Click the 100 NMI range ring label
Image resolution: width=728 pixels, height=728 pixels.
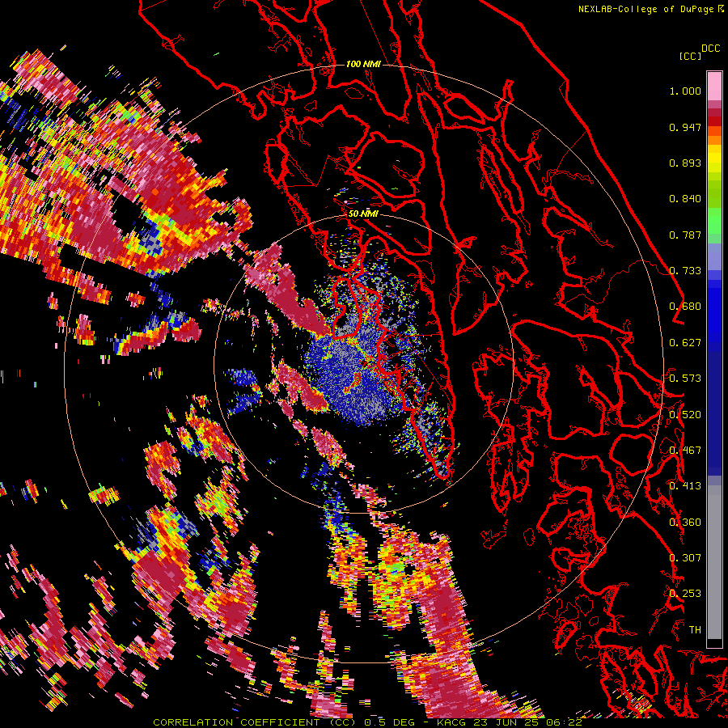pyautogui.click(x=363, y=64)
